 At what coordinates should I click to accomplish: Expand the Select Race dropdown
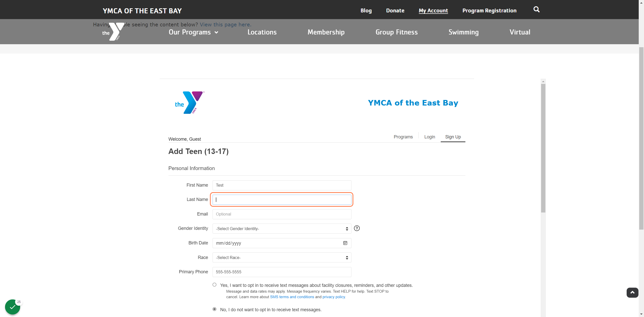tap(282, 257)
